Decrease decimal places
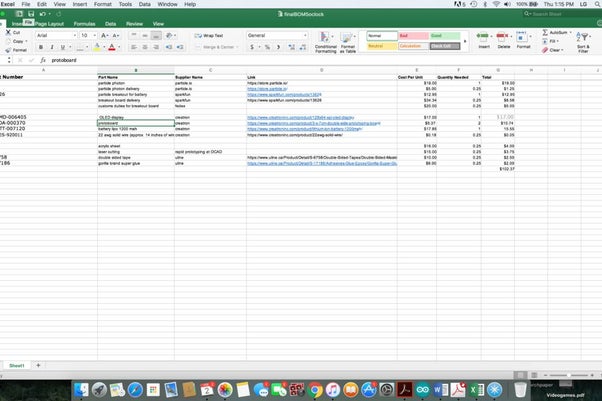Viewport: 602px width, 401px height. 303,47
